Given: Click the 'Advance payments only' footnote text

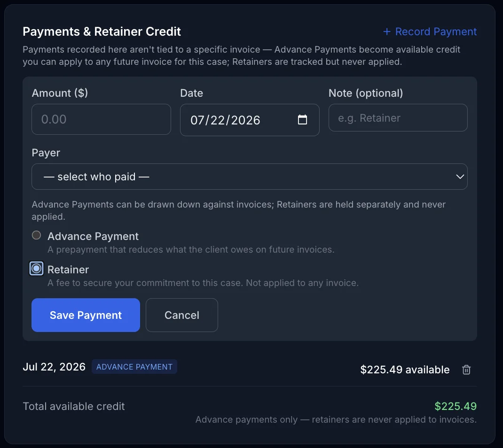Looking at the screenshot, I should pos(336,419).
